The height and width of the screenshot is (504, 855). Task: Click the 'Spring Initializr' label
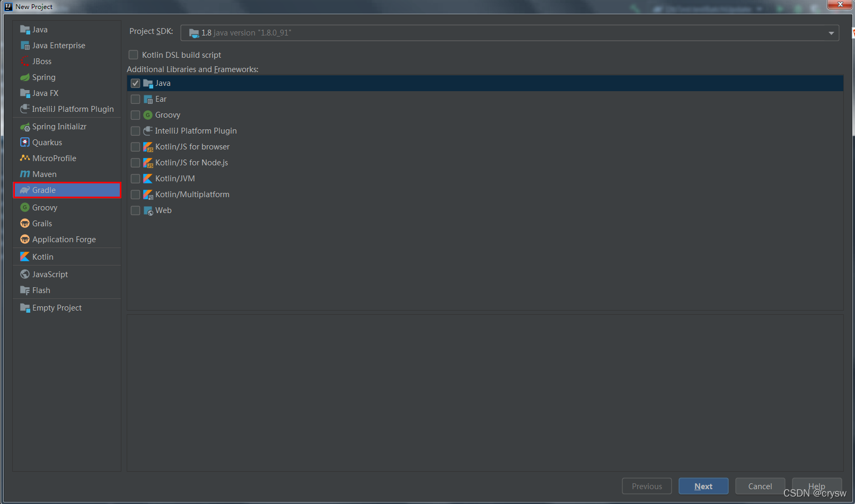59,127
